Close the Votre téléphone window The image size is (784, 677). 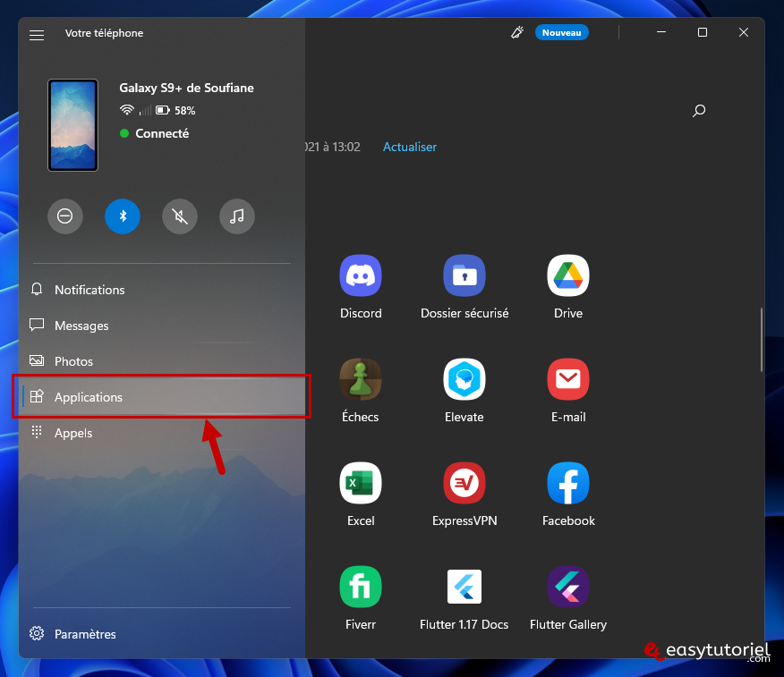[x=744, y=32]
